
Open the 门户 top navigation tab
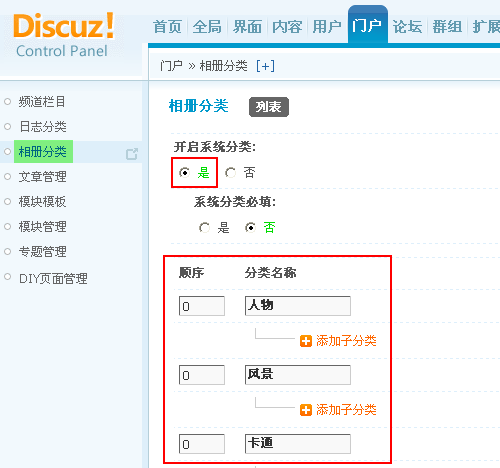click(x=367, y=26)
